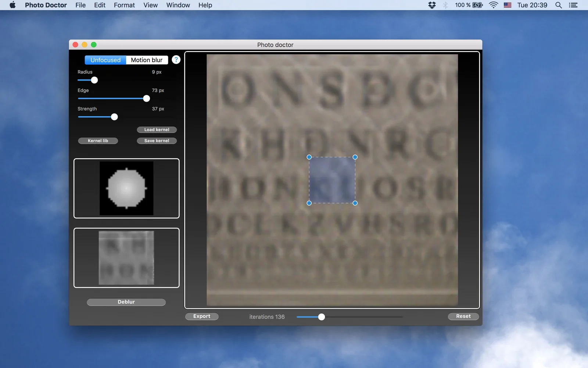Click the US flag input source icon
This screenshot has height=368, width=588.
[508, 5]
